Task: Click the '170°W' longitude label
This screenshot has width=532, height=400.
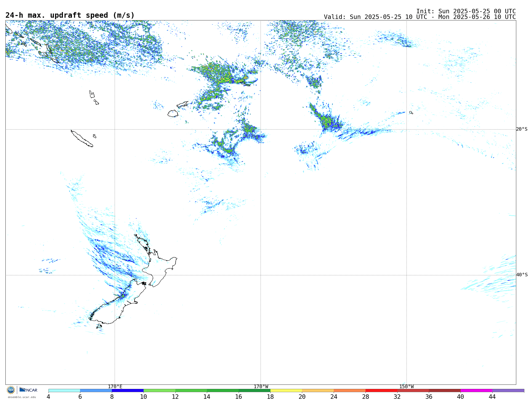Action: 261,386
